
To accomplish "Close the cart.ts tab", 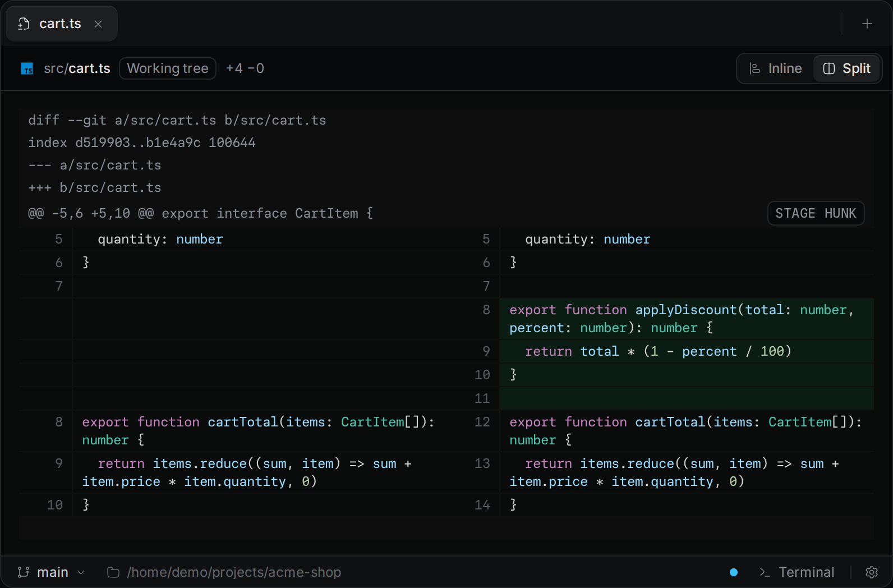I will pyautogui.click(x=98, y=24).
